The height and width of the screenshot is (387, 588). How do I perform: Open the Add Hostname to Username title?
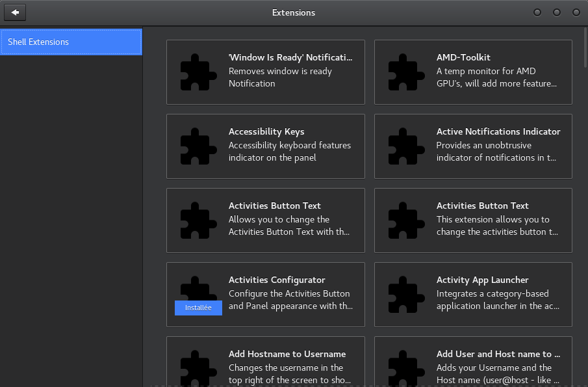287,354
